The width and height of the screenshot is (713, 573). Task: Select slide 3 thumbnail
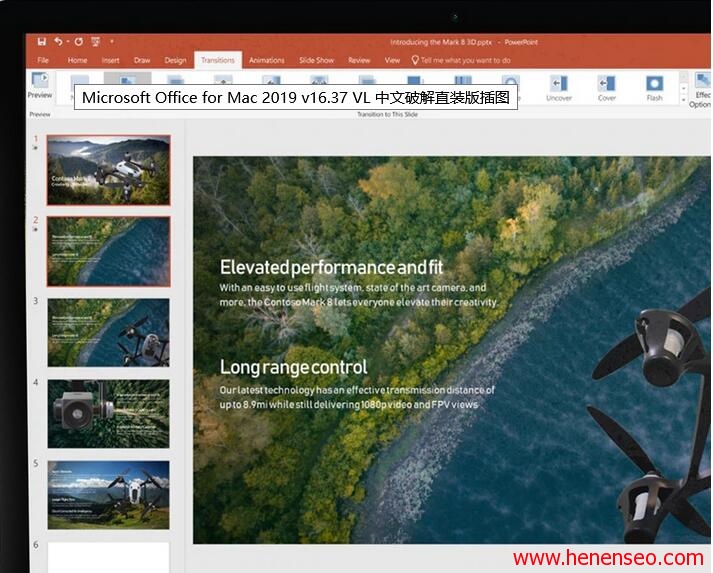coord(109,332)
